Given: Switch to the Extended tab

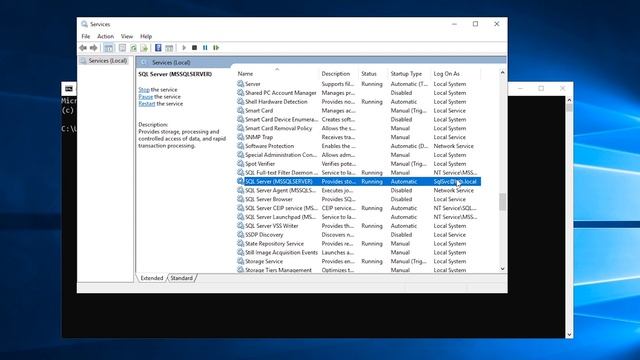Looking at the screenshot, I should pyautogui.click(x=152, y=278).
